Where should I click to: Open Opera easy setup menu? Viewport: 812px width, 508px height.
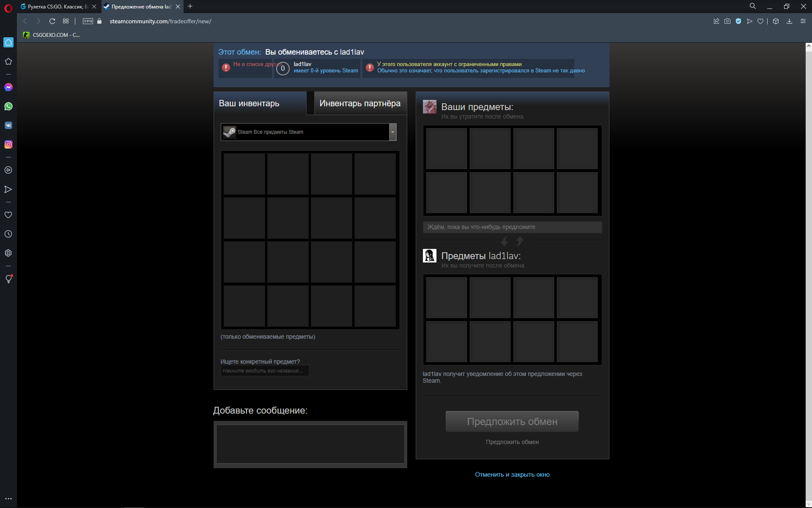[803, 21]
